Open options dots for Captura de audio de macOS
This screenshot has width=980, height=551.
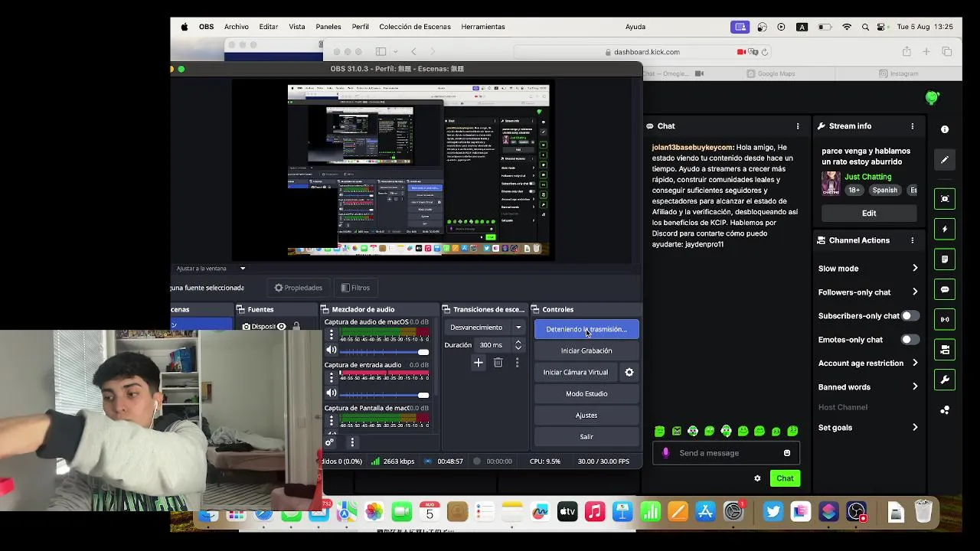(332, 335)
